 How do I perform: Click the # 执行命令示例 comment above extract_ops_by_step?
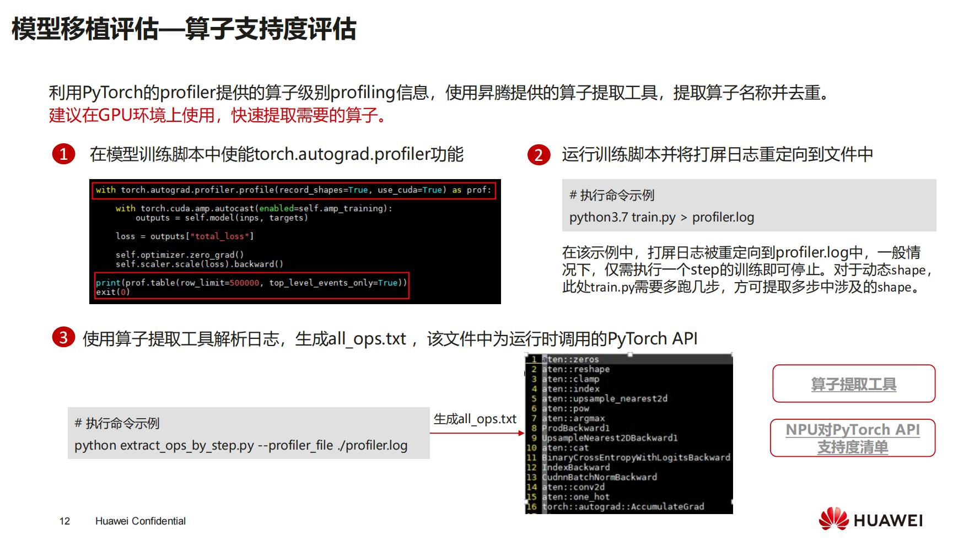point(117,423)
